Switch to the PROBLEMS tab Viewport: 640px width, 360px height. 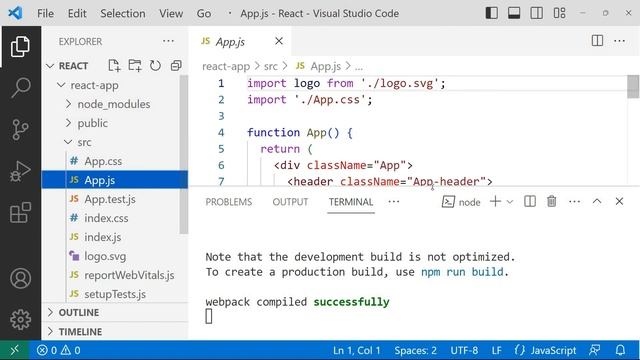point(229,202)
